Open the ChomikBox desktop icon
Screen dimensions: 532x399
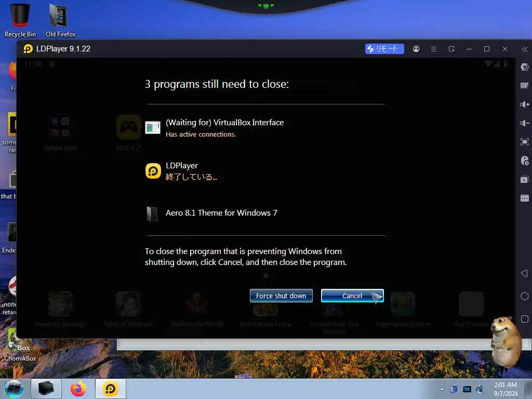[x=20, y=345]
